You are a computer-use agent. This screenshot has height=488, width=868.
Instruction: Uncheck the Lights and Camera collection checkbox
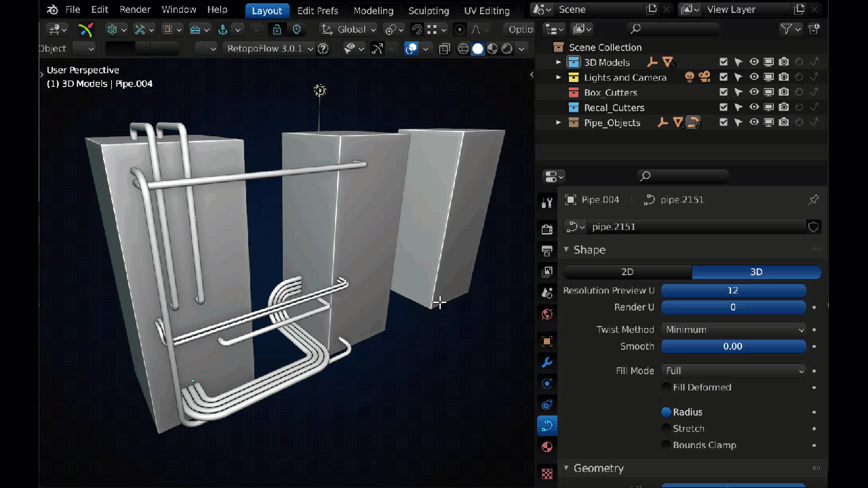coord(724,77)
